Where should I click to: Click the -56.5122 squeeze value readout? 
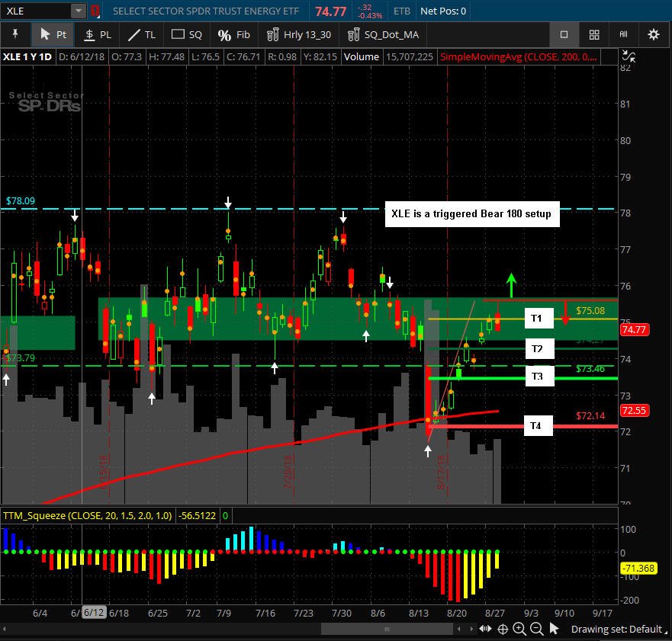pos(197,515)
